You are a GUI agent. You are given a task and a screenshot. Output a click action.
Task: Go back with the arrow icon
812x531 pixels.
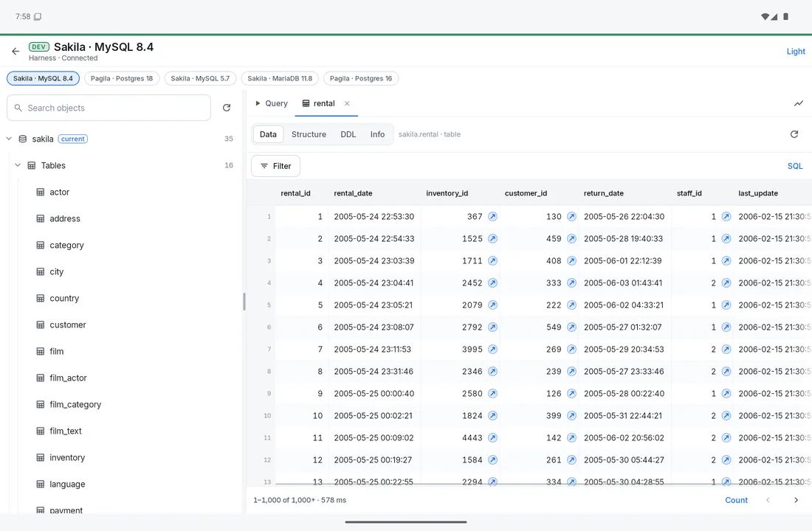click(16, 51)
